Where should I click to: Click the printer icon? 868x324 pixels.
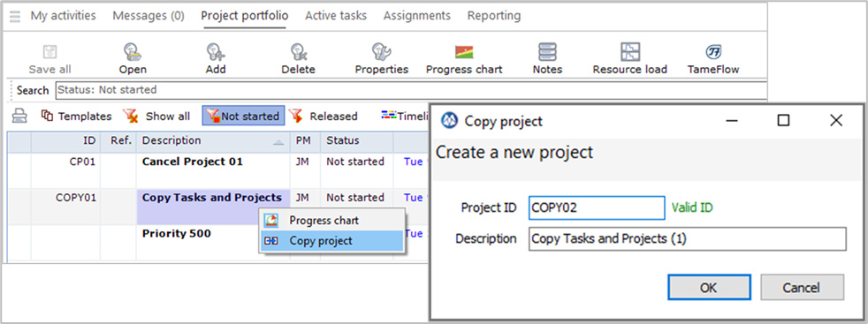20,117
